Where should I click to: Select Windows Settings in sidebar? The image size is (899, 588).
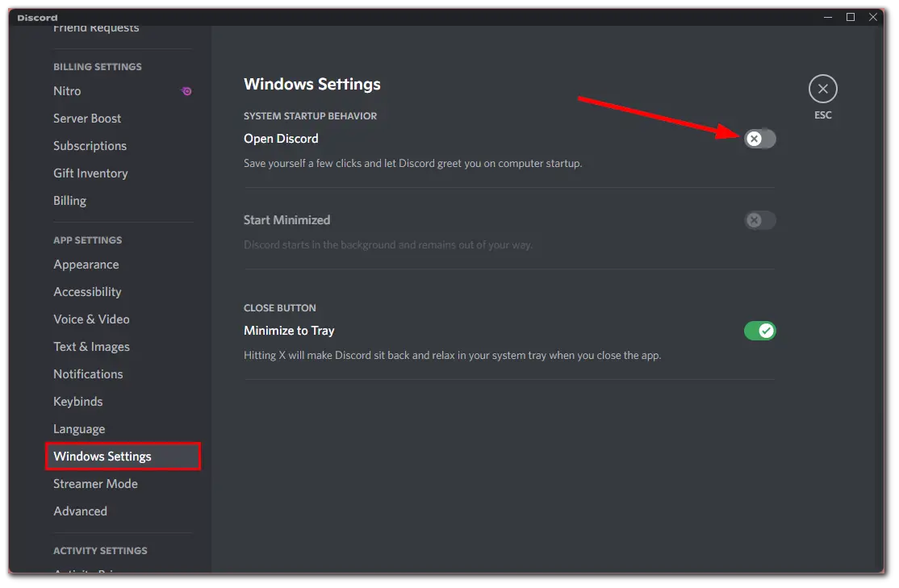point(123,457)
